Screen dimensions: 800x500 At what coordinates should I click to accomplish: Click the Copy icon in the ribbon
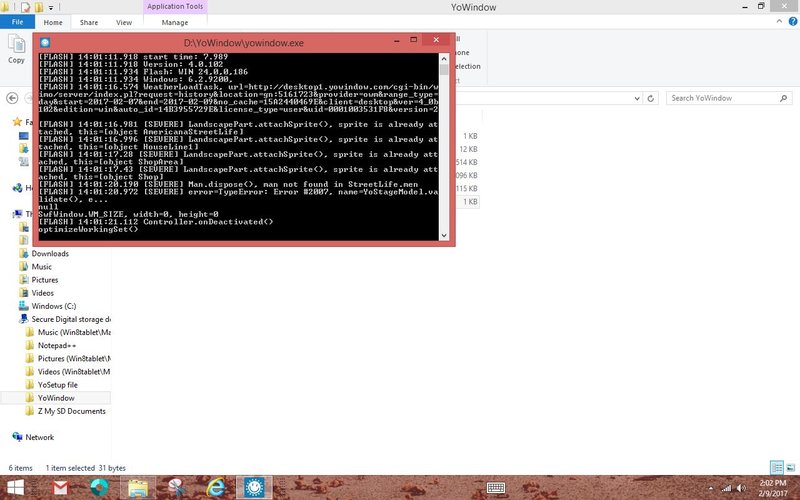[x=16, y=45]
